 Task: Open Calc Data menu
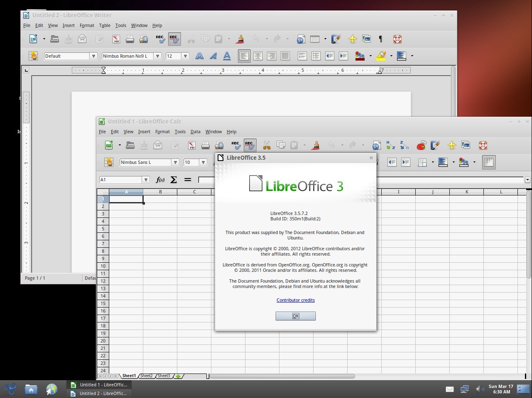(196, 132)
